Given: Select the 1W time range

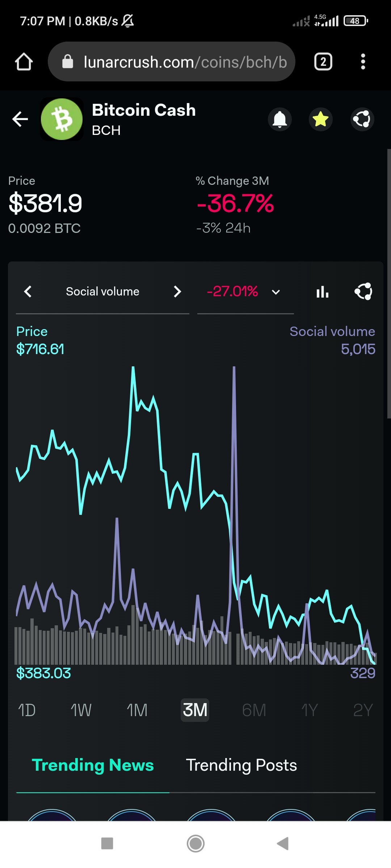Looking at the screenshot, I should (81, 710).
